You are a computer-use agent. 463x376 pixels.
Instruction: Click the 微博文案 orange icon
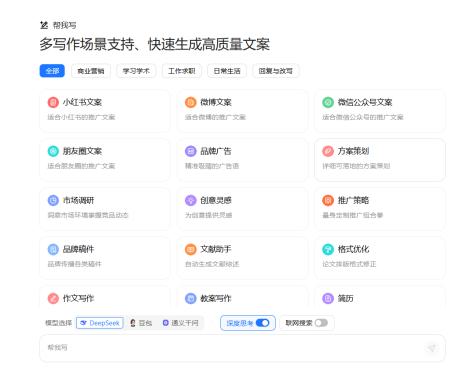pos(190,102)
